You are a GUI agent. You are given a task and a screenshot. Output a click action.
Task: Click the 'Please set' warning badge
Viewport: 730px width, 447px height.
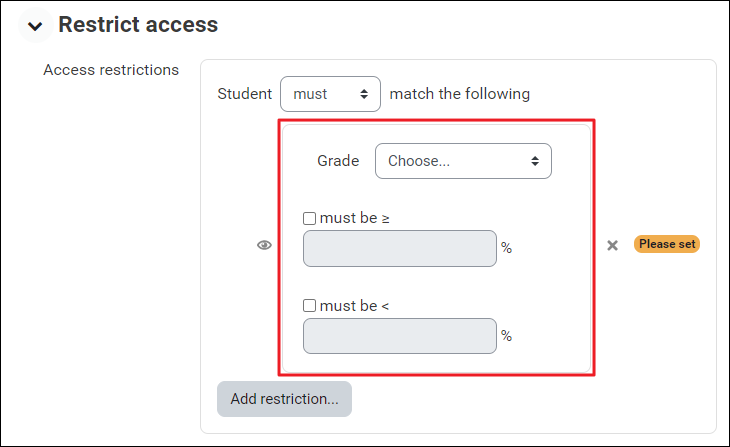coord(666,244)
